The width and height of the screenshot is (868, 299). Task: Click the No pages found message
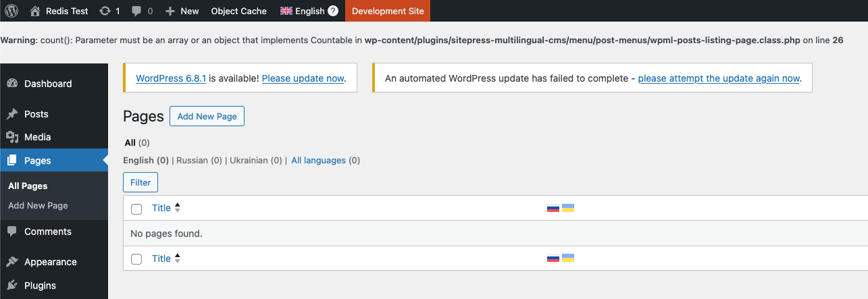click(x=166, y=234)
